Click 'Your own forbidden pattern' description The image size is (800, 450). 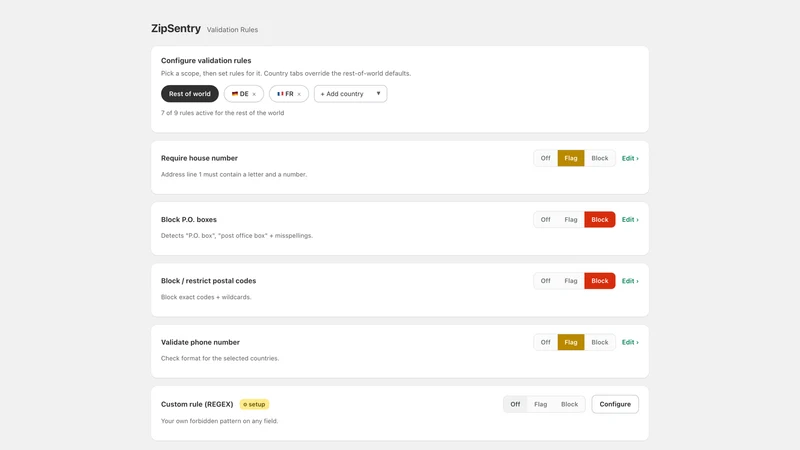coord(219,421)
